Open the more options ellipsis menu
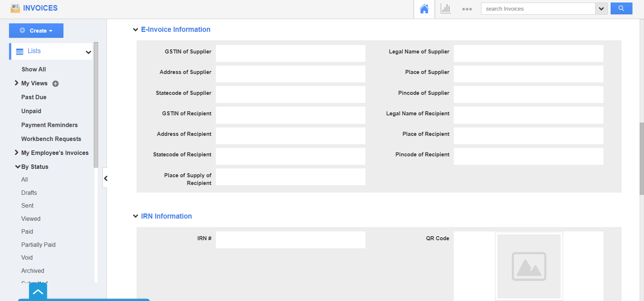This screenshot has height=301, width=644. pos(467,9)
